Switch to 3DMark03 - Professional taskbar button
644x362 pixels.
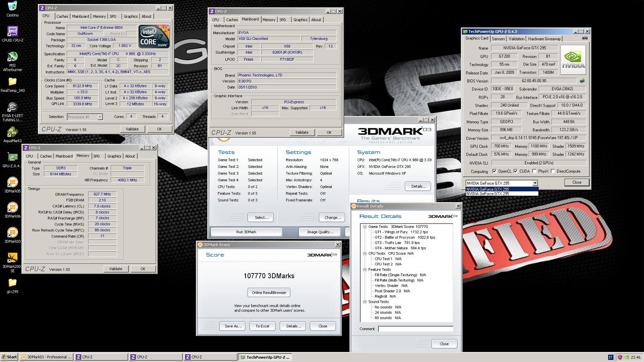coord(46,357)
